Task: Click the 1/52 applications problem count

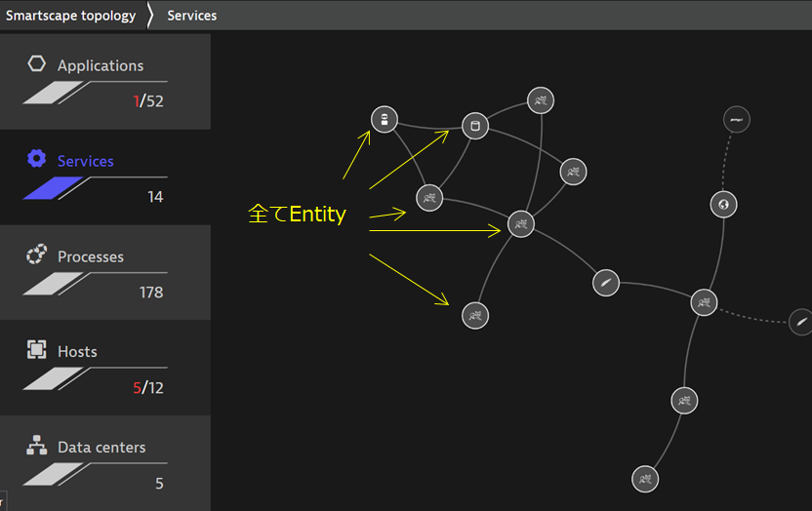Action: (x=148, y=100)
